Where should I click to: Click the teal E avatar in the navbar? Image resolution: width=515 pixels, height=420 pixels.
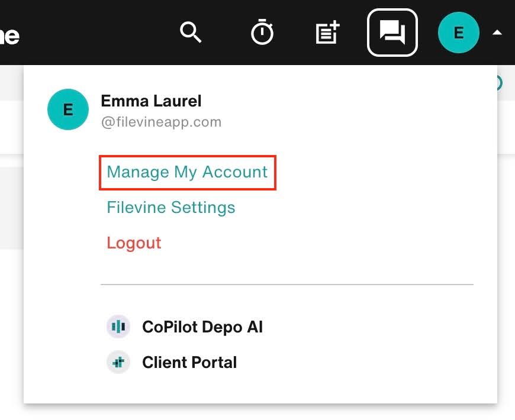pyautogui.click(x=458, y=33)
